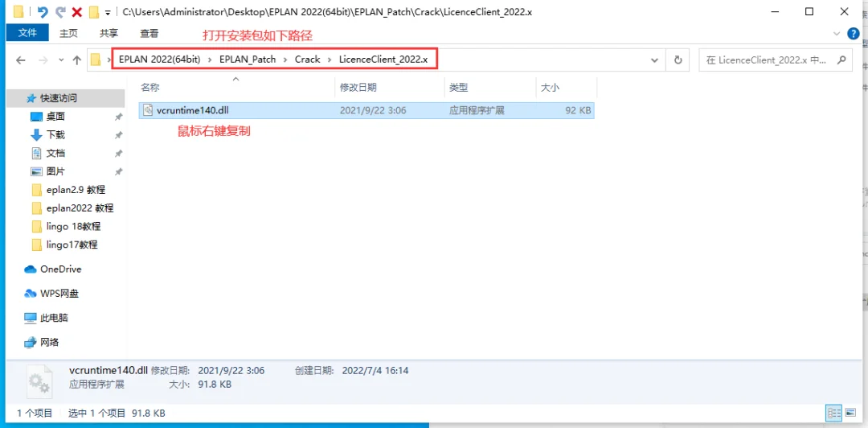Click the vcruntime140.dll file icon

coord(147,109)
